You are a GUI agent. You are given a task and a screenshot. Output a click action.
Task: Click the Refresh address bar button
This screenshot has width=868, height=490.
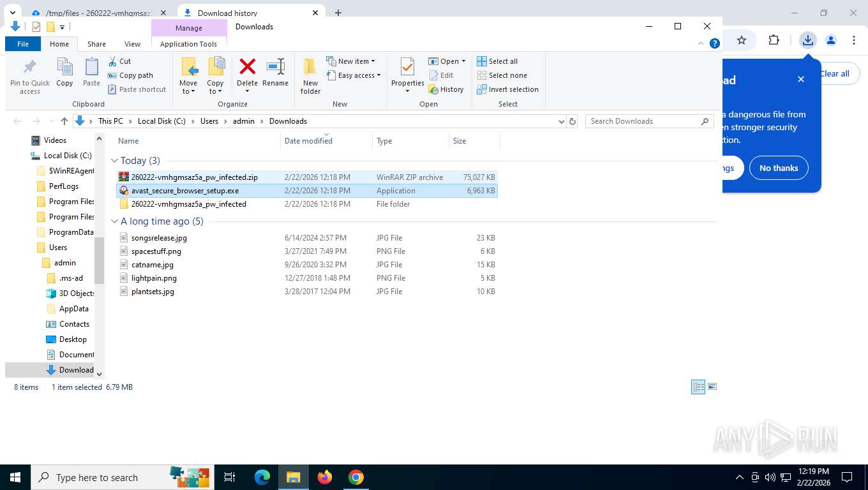tap(572, 121)
